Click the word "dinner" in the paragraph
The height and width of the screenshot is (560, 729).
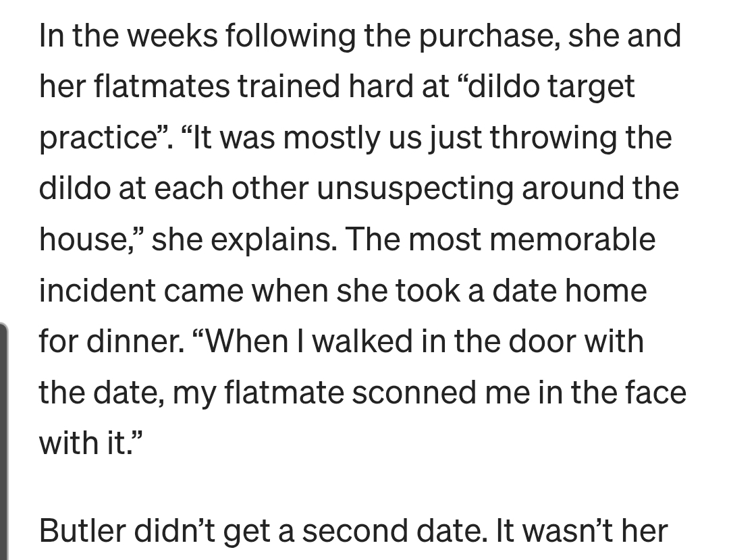tap(140, 341)
